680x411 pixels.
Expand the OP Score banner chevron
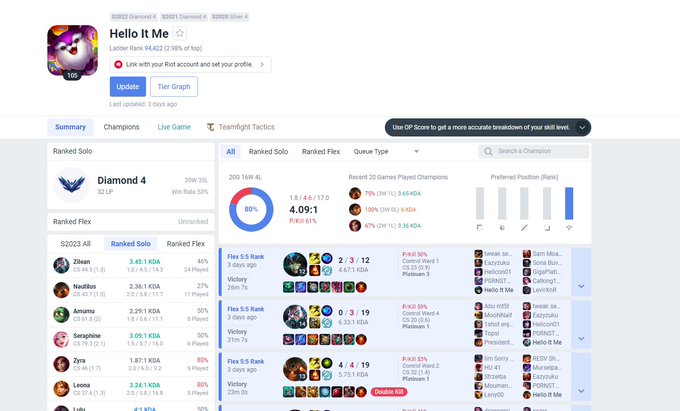tap(582, 127)
